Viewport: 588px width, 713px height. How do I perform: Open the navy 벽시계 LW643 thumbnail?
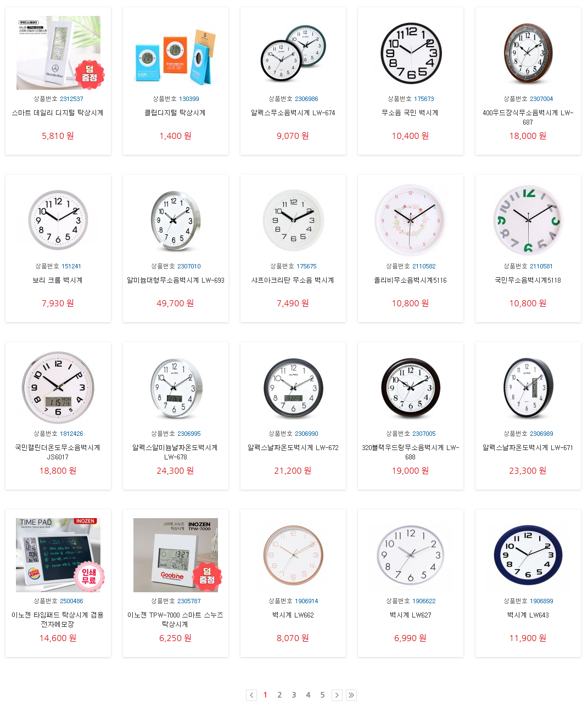tap(528, 555)
